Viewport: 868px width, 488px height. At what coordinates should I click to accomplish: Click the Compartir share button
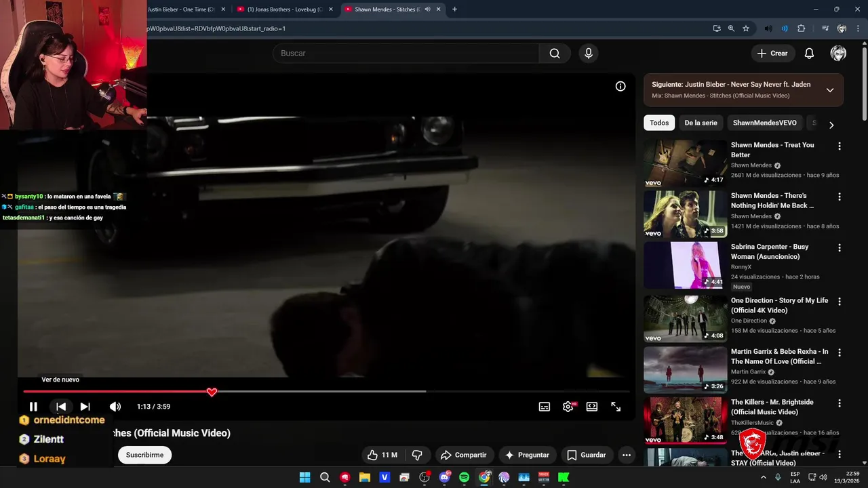coord(464,455)
